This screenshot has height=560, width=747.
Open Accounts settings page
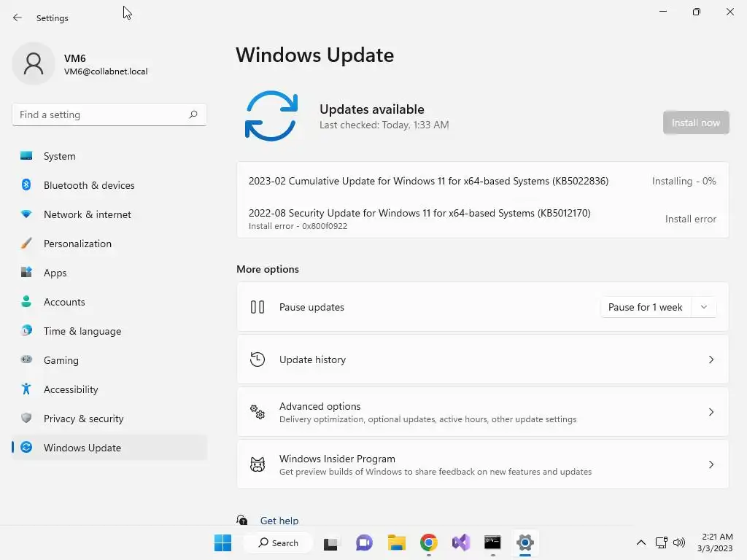click(x=109, y=302)
